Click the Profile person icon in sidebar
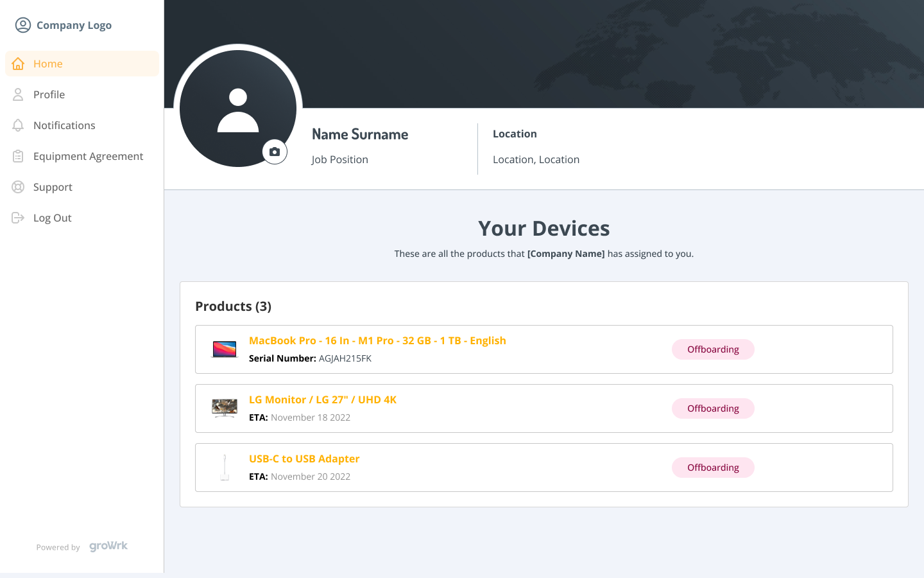The height and width of the screenshot is (578, 924). coord(18,94)
